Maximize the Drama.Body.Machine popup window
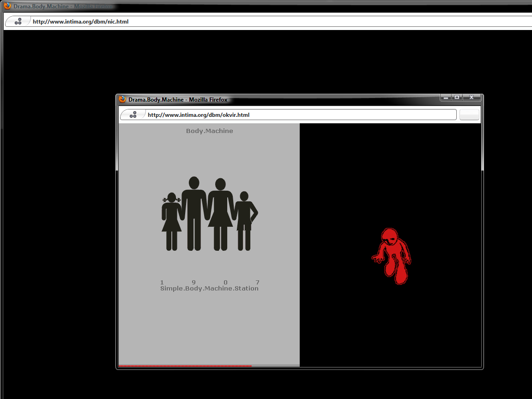The image size is (532, 399). coord(457,97)
